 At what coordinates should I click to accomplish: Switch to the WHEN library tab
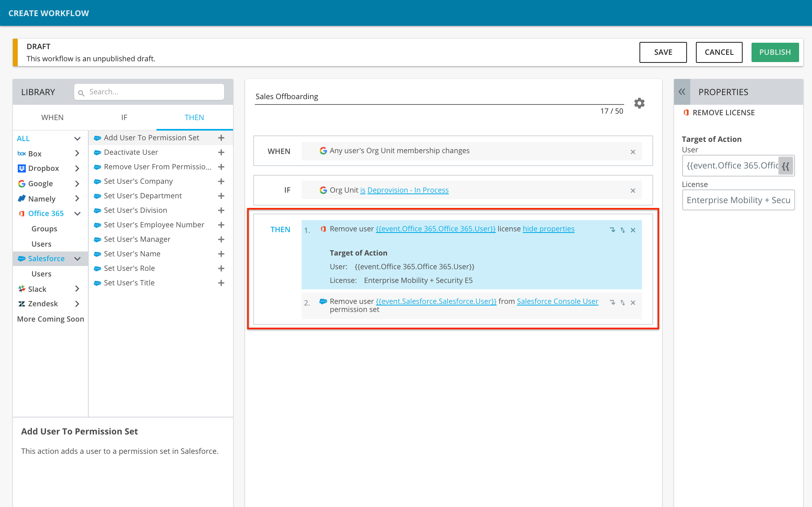coord(52,117)
